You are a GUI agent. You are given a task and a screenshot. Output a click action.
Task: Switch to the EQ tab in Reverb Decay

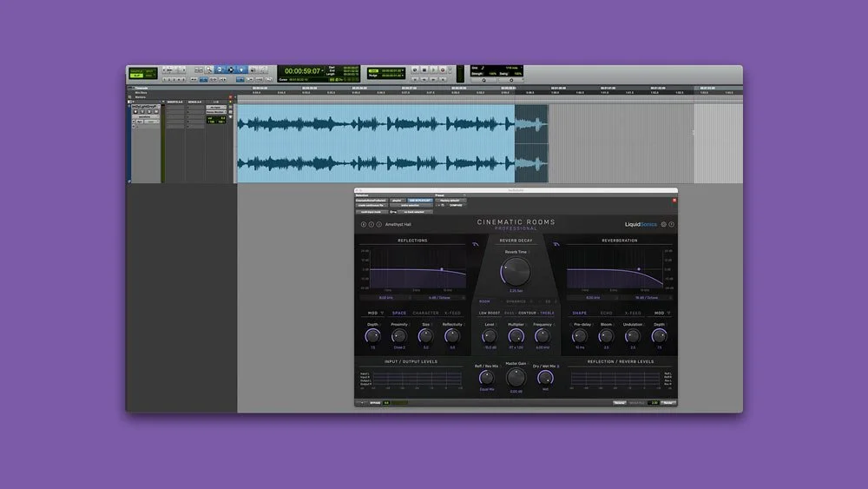coord(548,301)
